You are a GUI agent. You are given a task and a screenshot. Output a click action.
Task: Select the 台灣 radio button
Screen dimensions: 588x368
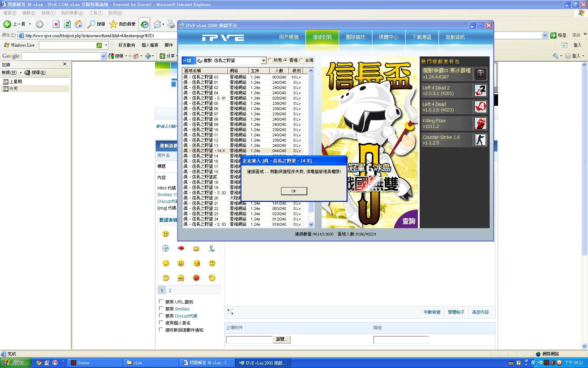click(302, 60)
